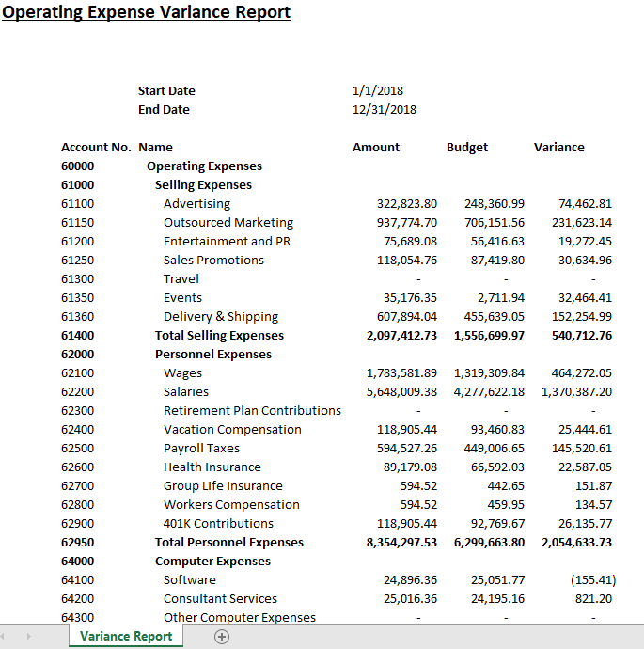644x649 pixels.
Task: Select the Start Date value 1/1/2018
Action: (x=378, y=90)
